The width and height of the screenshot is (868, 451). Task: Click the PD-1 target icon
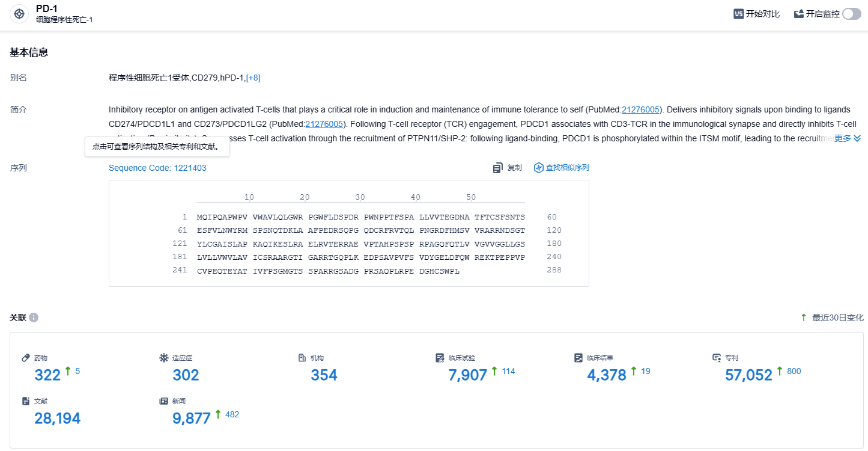click(19, 14)
